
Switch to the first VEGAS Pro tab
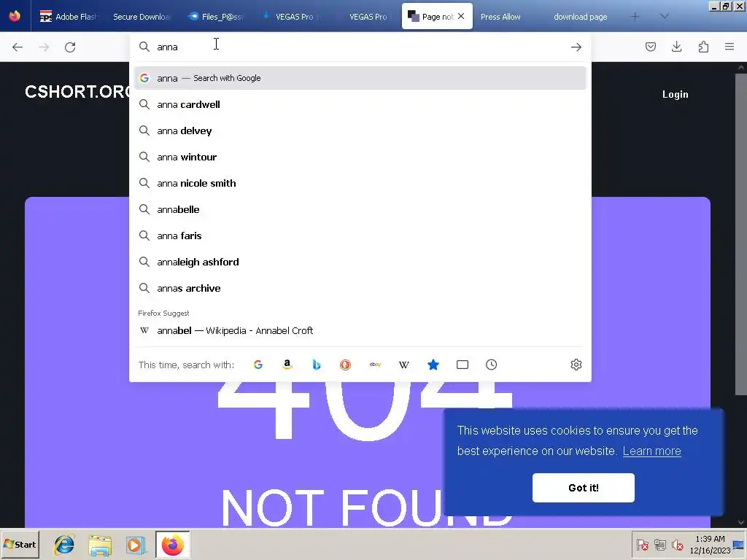click(x=289, y=17)
